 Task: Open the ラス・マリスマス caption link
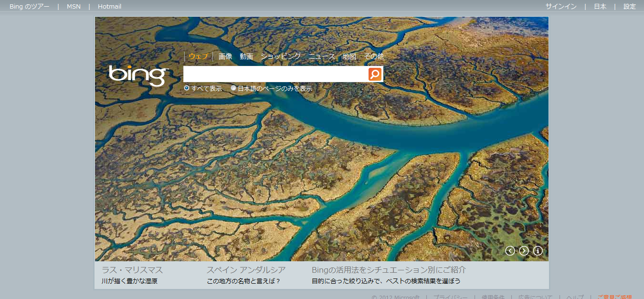[132, 270]
